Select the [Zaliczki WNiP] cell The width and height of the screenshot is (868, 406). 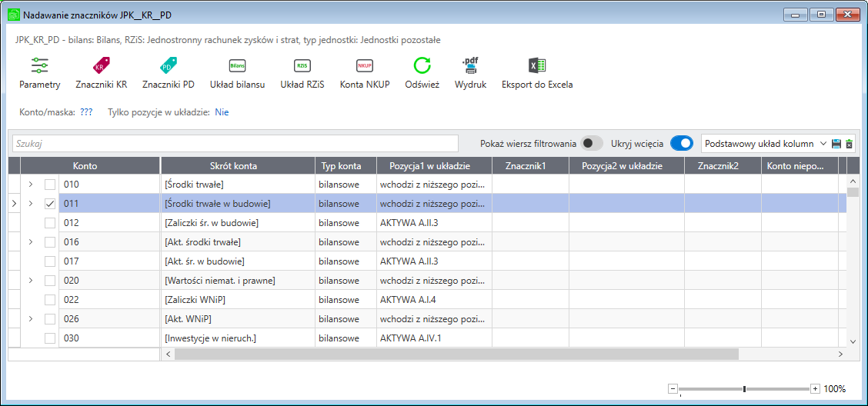(x=238, y=300)
